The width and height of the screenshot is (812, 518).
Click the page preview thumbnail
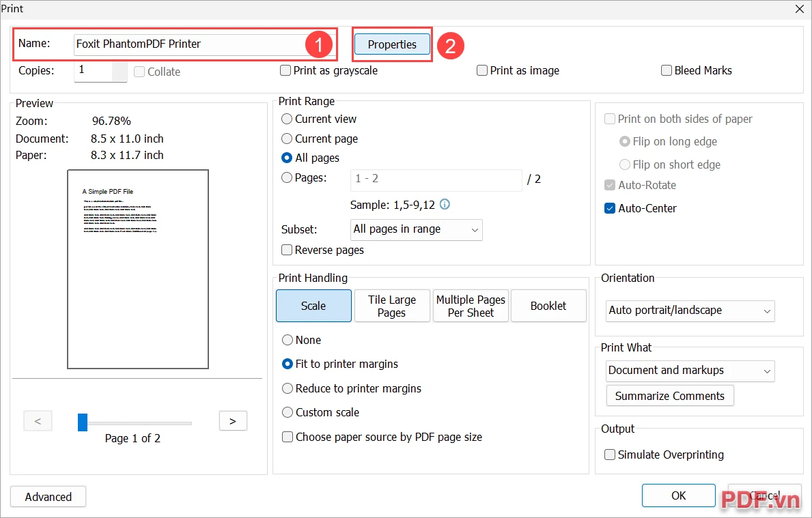138,269
